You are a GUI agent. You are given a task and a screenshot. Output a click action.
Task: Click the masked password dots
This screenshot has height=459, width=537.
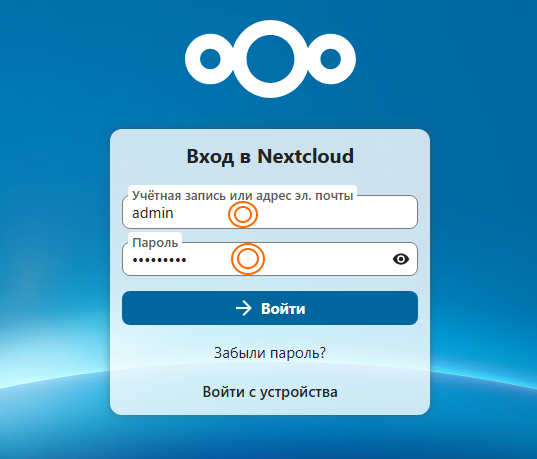click(160, 260)
